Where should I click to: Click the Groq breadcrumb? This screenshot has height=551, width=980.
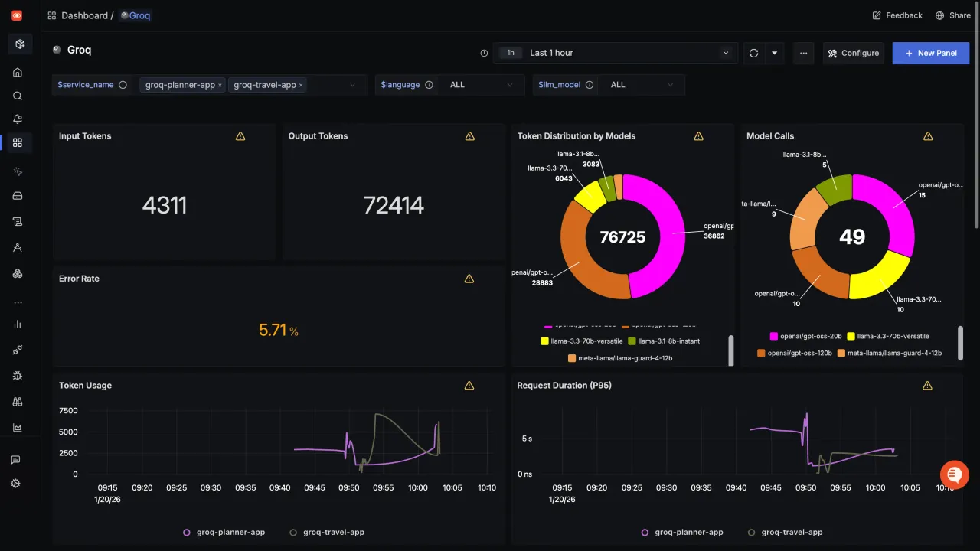tap(136, 15)
